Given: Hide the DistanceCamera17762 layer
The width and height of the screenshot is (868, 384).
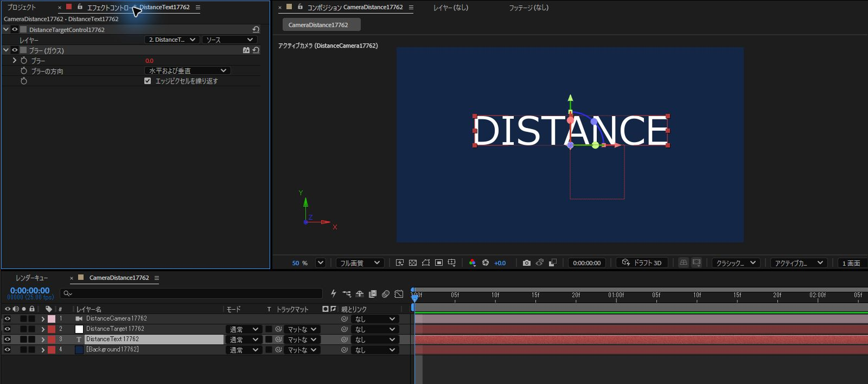Looking at the screenshot, I should point(8,319).
